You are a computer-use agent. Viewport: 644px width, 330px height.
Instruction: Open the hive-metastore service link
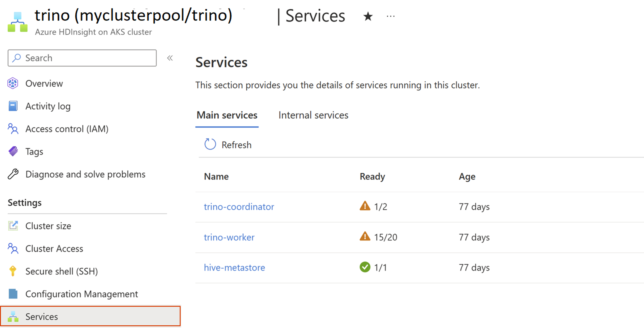click(234, 267)
